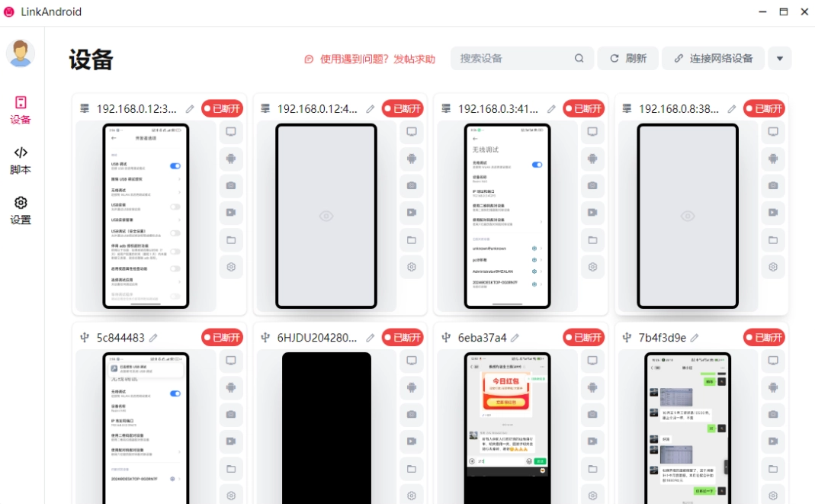Rename device 6eba37a4 using pencil icon
This screenshot has width=815, height=504.
click(x=515, y=338)
